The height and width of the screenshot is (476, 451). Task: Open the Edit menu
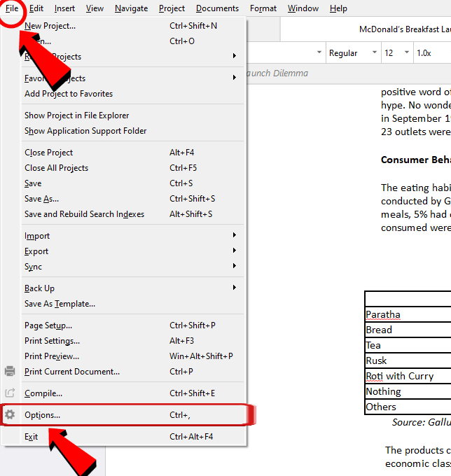[x=36, y=8]
